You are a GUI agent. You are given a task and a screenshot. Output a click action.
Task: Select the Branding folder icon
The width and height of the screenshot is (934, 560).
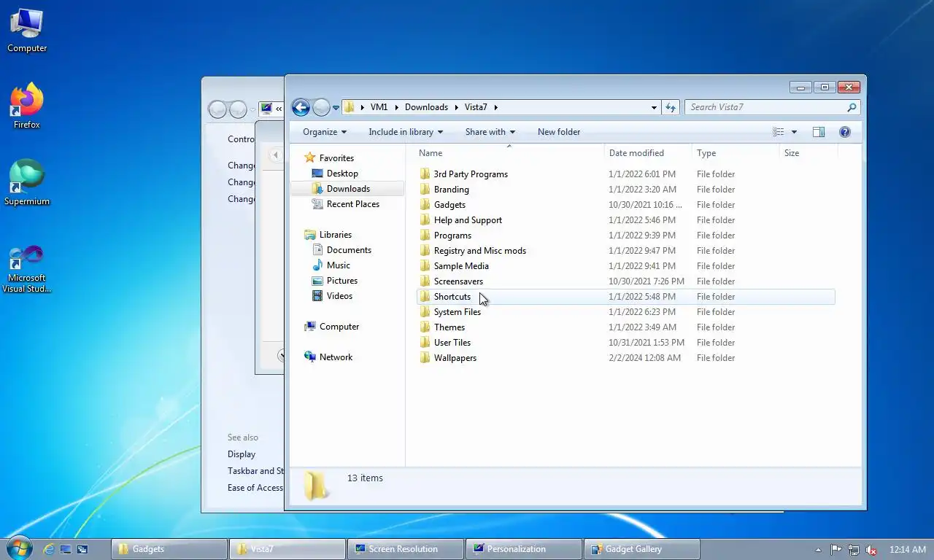tap(425, 190)
